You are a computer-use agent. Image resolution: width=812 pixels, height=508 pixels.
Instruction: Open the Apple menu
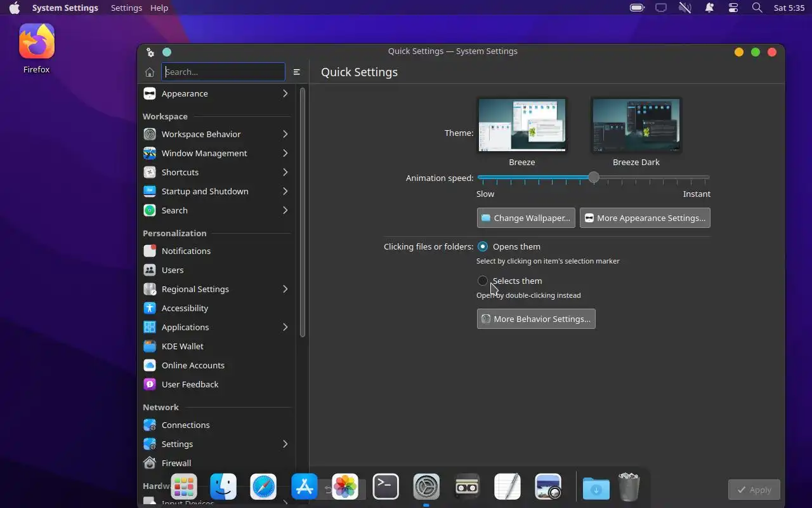[14, 8]
